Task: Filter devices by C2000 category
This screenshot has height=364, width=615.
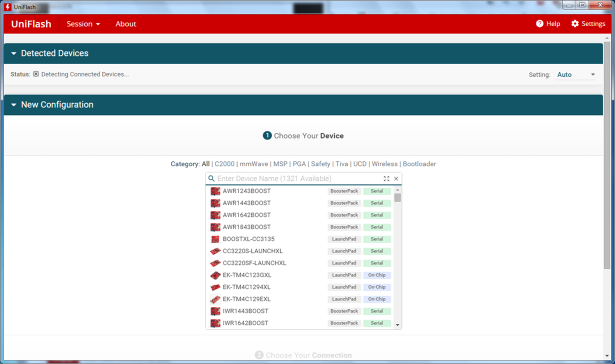Action: [x=224, y=164]
